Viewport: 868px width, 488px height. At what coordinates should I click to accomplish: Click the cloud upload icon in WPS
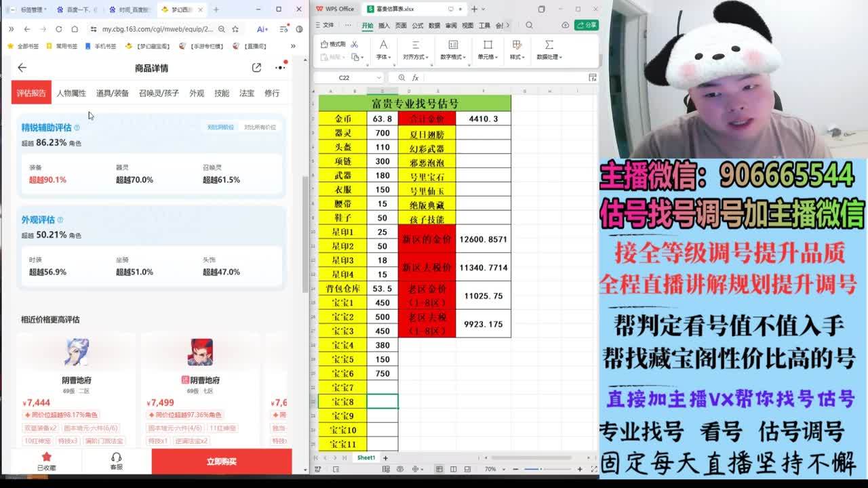[566, 25]
